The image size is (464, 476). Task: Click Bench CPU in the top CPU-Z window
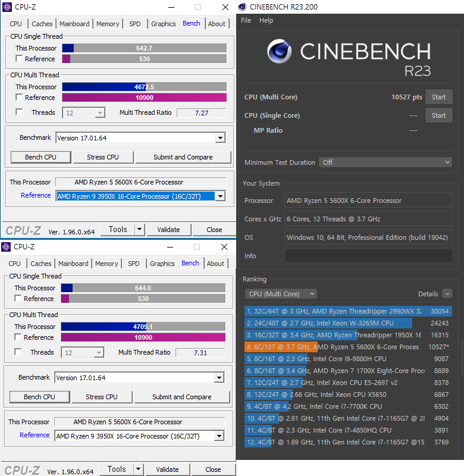click(x=40, y=157)
